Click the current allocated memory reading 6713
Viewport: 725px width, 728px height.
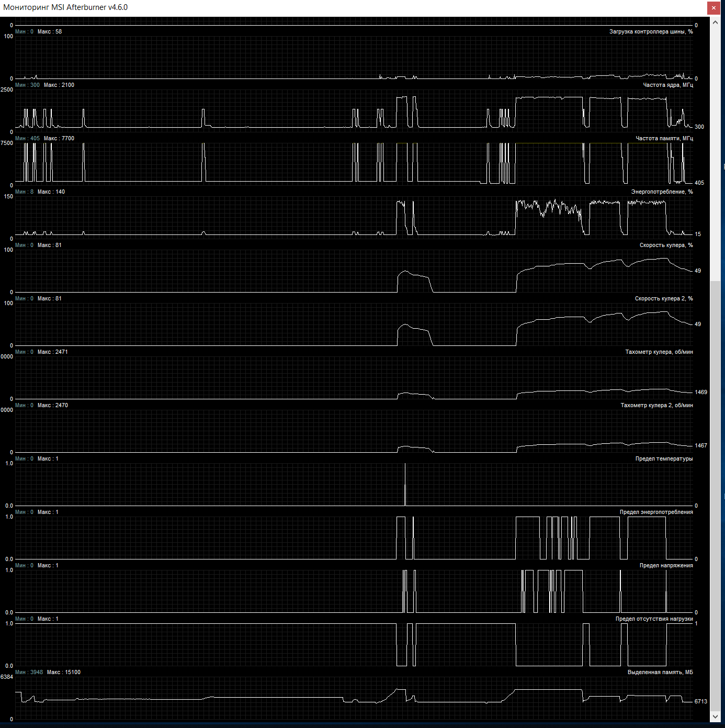click(701, 701)
